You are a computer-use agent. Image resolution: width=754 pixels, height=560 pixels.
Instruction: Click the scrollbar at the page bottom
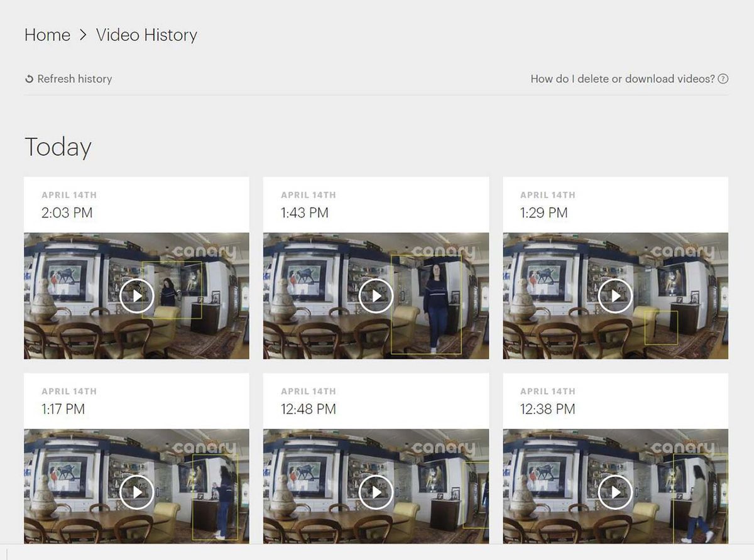pyautogui.click(x=377, y=556)
